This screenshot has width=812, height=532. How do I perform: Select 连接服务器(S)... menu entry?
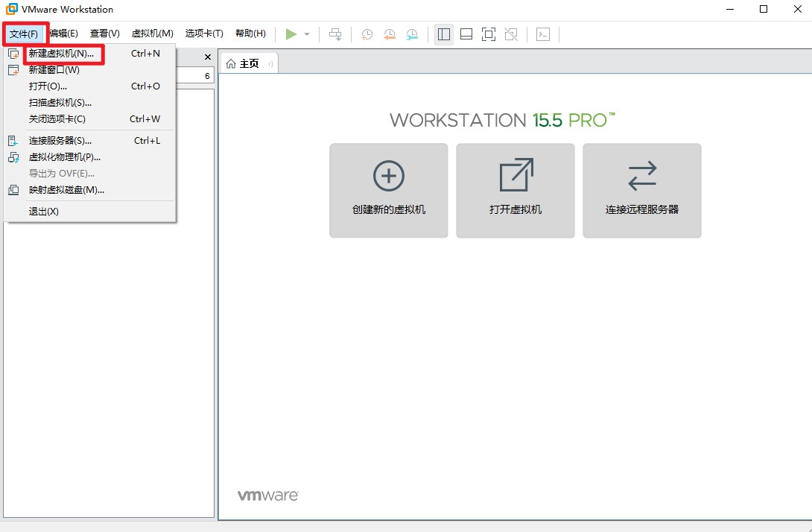tap(89, 140)
